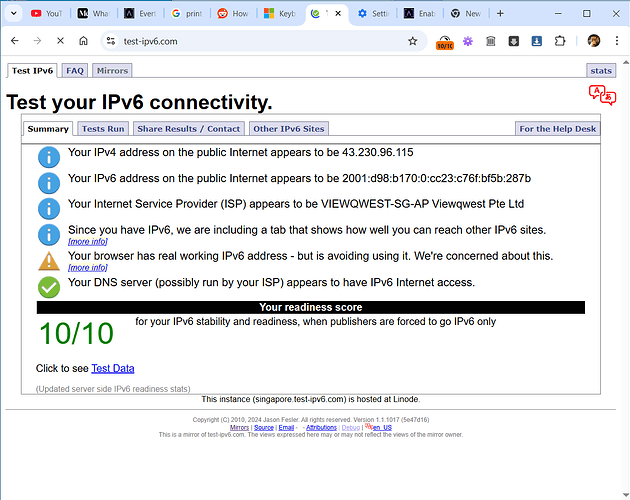Open the stats button at top right
The width and height of the screenshot is (630, 500).
601,71
